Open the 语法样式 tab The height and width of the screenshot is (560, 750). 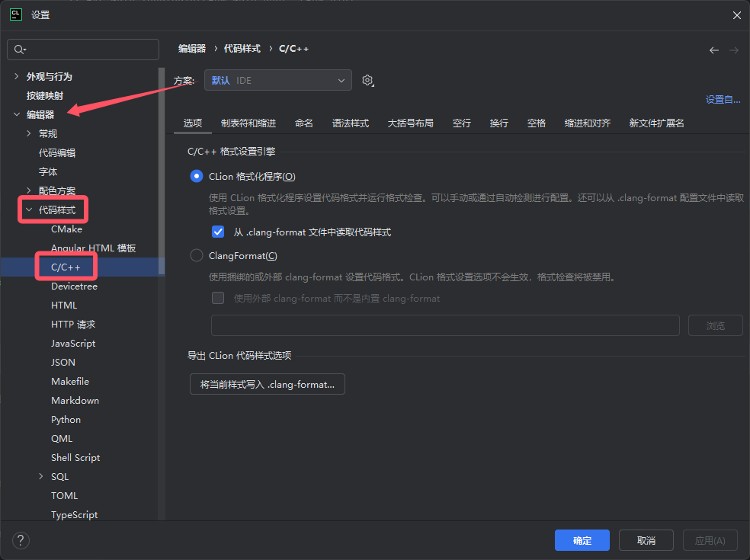tap(351, 123)
